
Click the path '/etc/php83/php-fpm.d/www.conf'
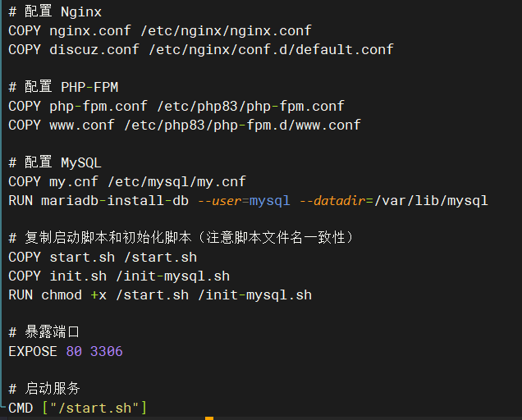242,126
